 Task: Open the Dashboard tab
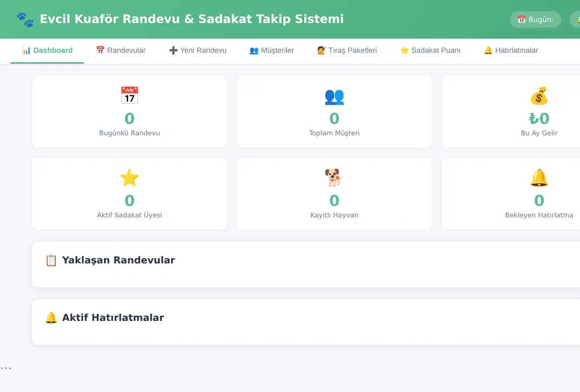click(x=47, y=50)
